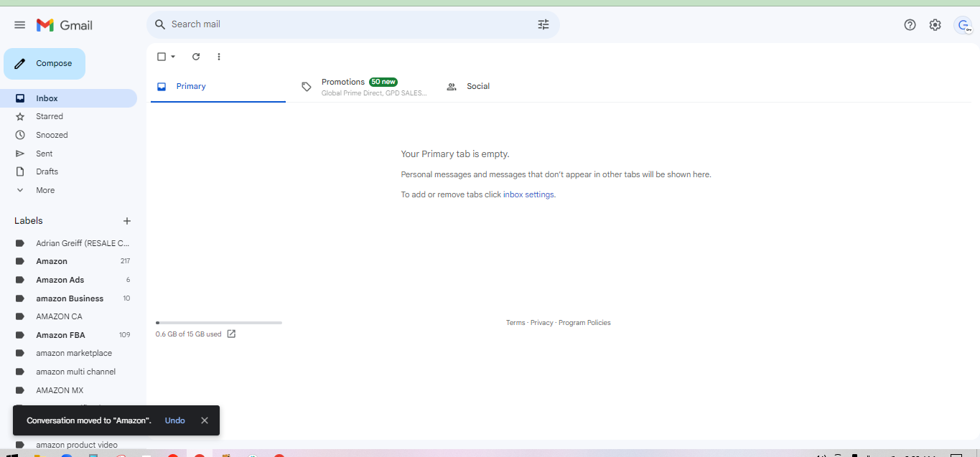The height and width of the screenshot is (457, 980).
Task: Click the Labels heading
Action: point(29,221)
